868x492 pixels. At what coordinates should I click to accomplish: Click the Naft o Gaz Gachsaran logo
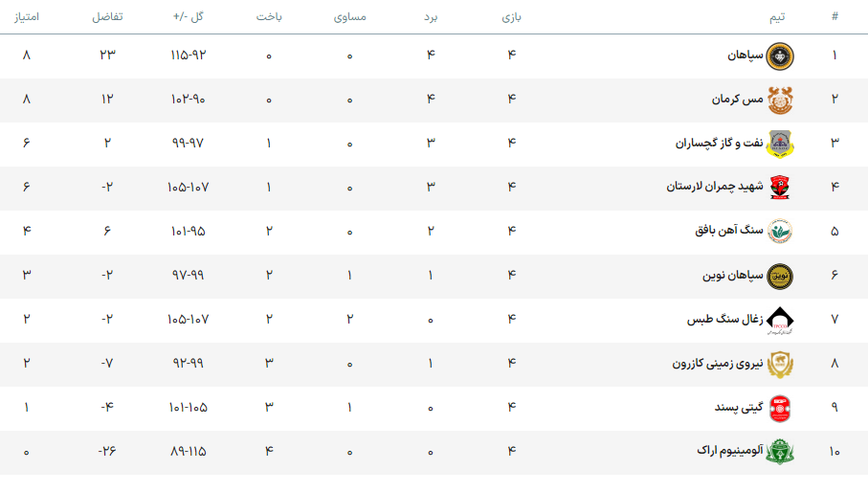pos(781,144)
